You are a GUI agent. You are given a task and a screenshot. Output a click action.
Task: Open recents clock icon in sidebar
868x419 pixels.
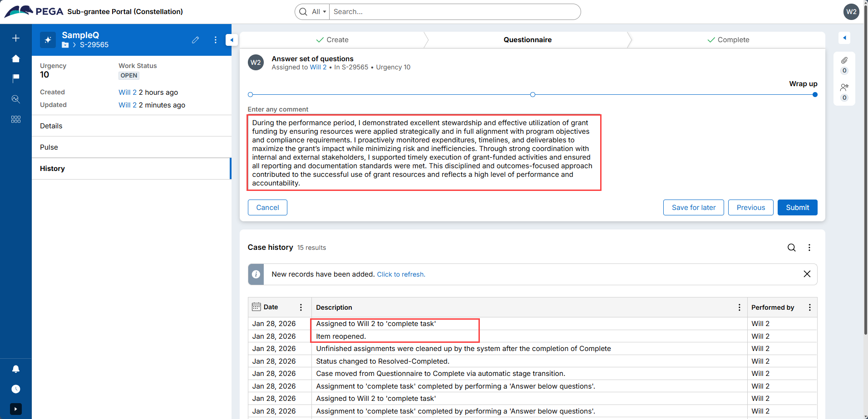[16, 389]
